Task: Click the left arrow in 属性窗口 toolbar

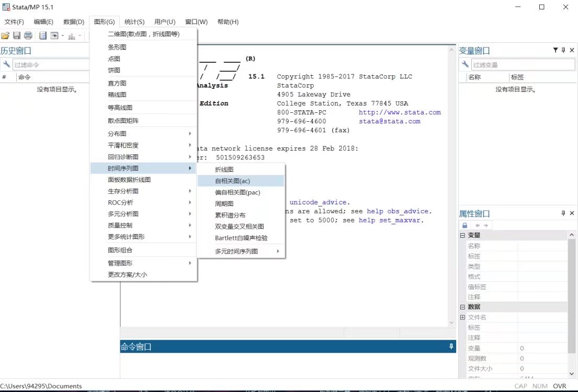Action: [x=478, y=225]
